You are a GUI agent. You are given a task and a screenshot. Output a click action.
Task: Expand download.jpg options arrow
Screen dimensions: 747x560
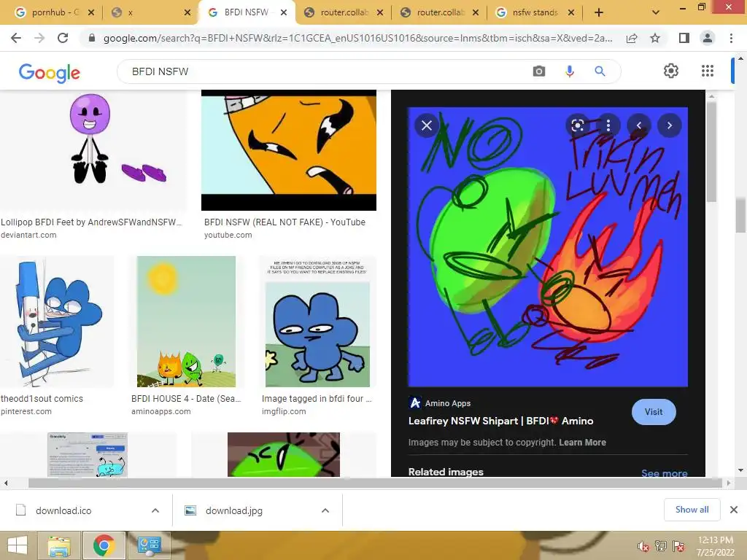[325, 510]
